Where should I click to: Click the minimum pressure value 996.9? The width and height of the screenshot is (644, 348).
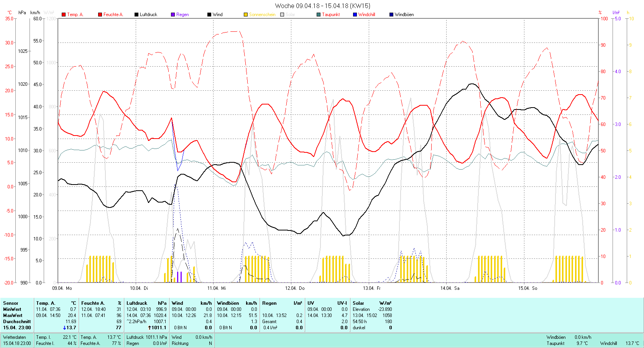tap(161, 309)
